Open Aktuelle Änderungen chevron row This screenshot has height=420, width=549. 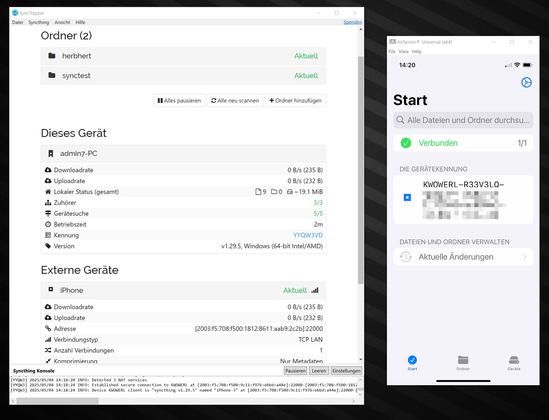pyautogui.click(x=463, y=257)
